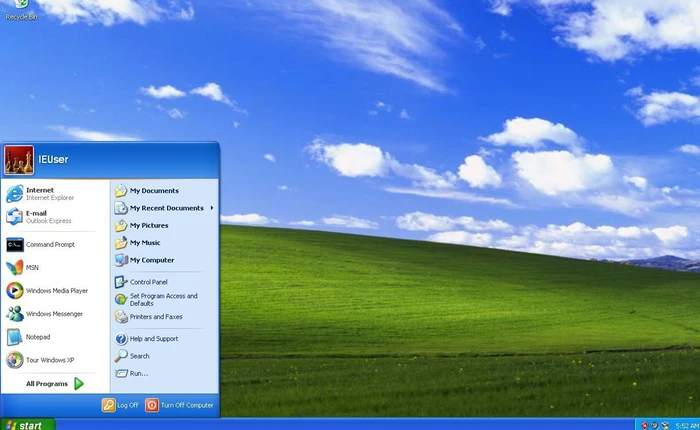This screenshot has width=700, height=430.
Task: Click the Command Prompt label text
Action: [50, 245]
